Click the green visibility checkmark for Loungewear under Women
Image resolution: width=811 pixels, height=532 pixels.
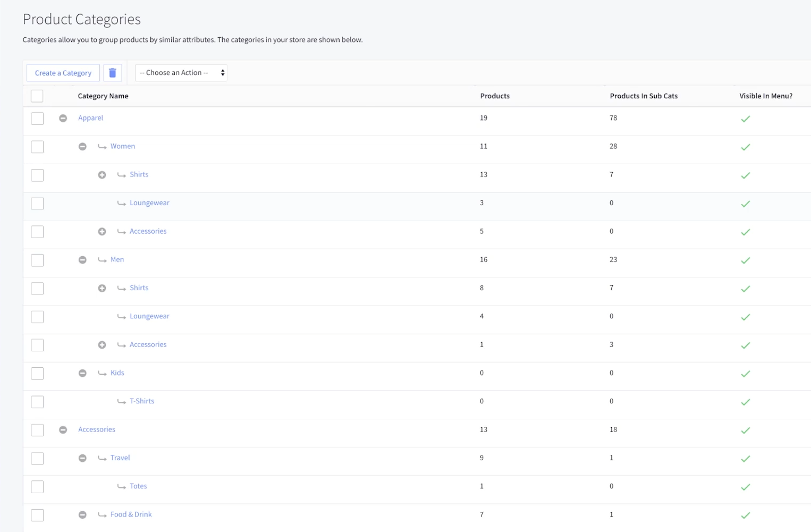pos(745,204)
